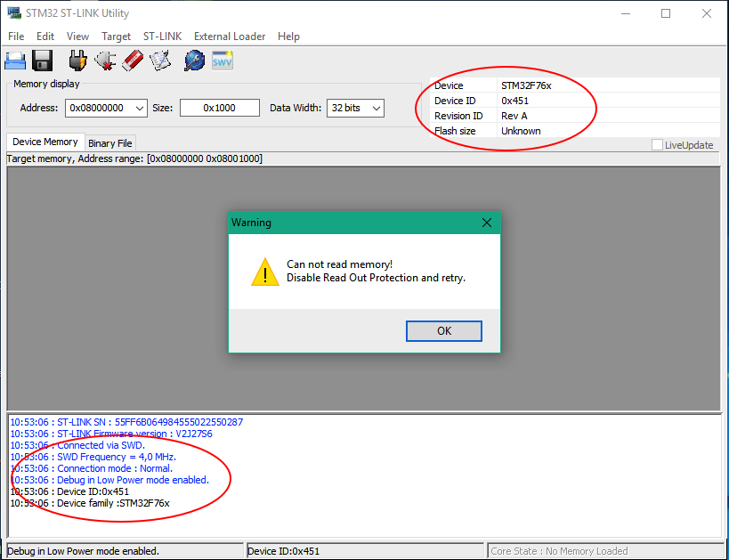Open the View menu

tap(77, 37)
